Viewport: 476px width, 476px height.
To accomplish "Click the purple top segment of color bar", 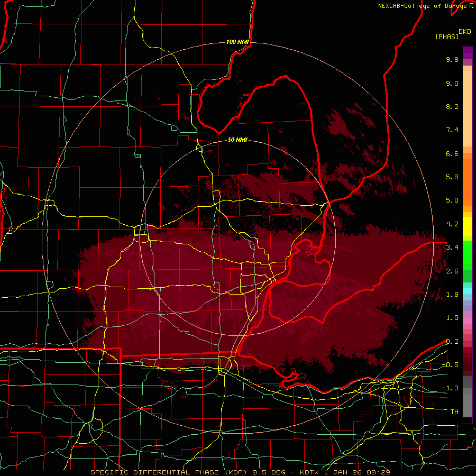I will 467,53.
